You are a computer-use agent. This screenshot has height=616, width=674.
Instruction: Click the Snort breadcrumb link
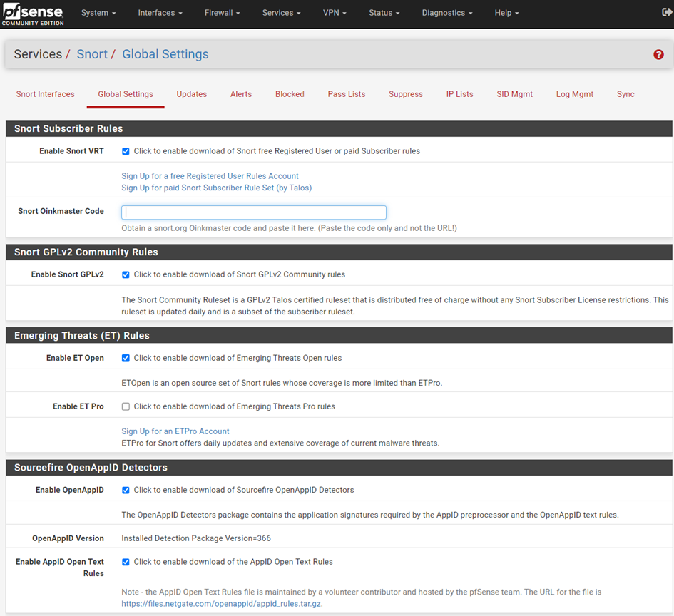(92, 54)
